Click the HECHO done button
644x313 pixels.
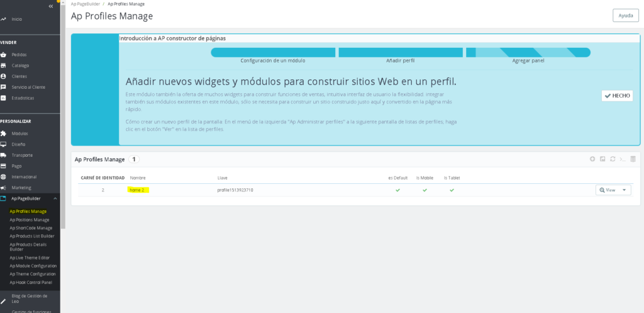[617, 96]
